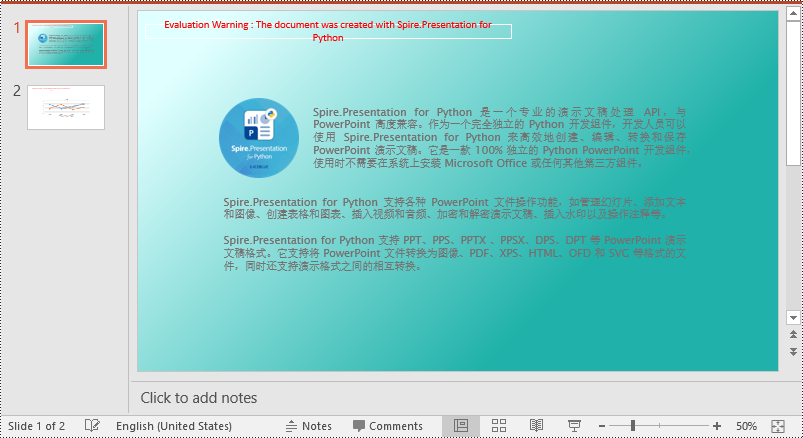Click the vertical scrollbar thumb
This screenshot has width=803, height=438.
(793, 93)
